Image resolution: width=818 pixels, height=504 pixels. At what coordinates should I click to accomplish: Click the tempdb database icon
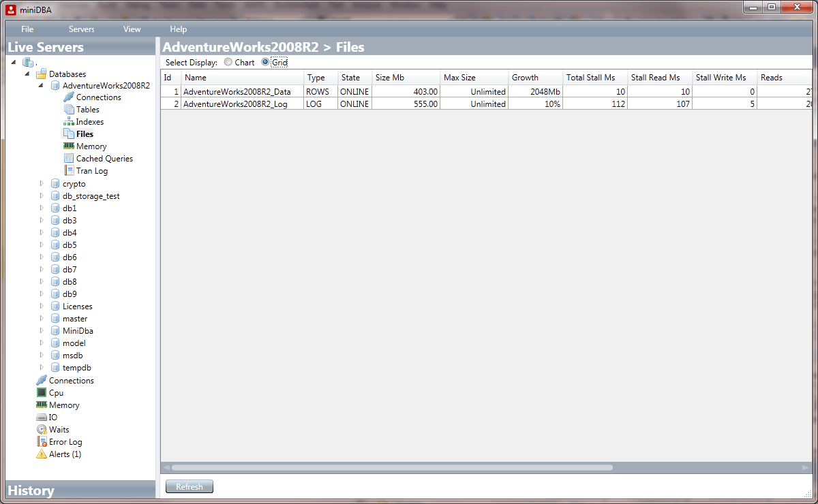55,368
